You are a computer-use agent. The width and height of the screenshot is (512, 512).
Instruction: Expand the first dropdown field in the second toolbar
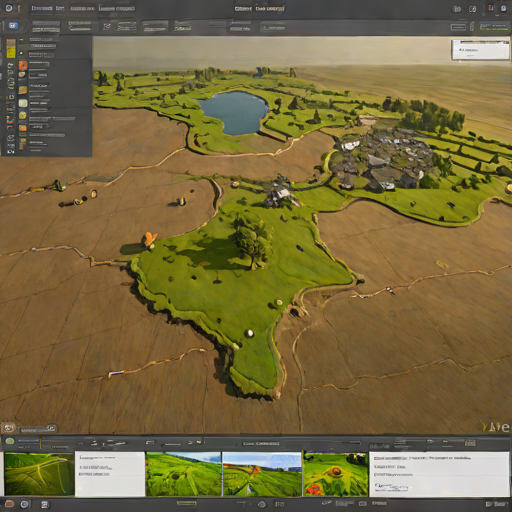pyautogui.click(x=46, y=26)
